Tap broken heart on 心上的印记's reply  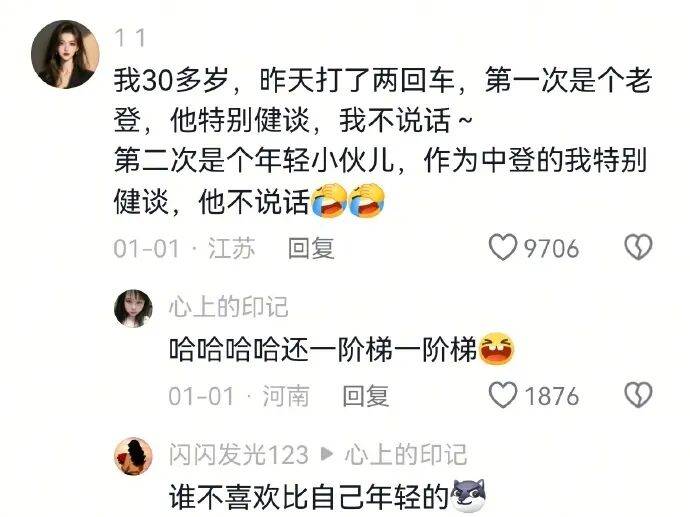tap(638, 394)
